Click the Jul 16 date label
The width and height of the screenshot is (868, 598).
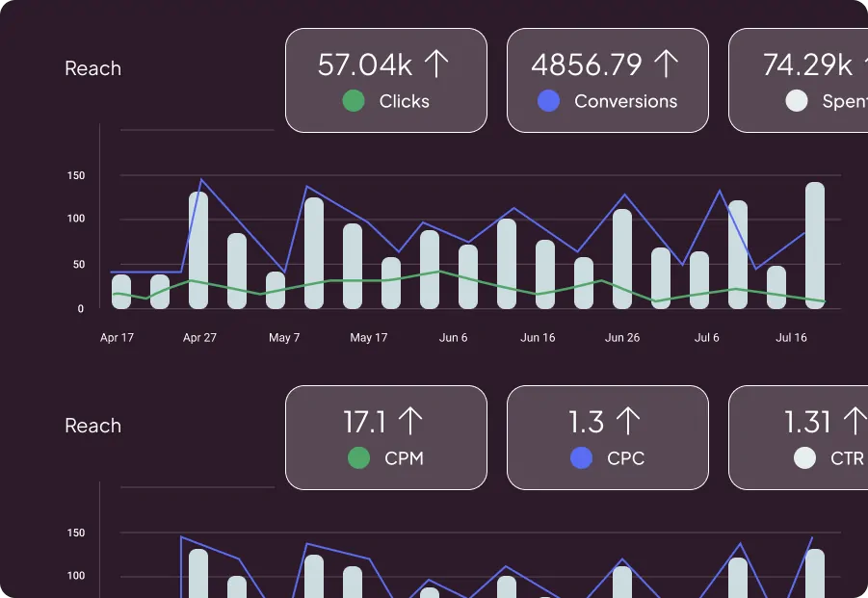click(791, 338)
